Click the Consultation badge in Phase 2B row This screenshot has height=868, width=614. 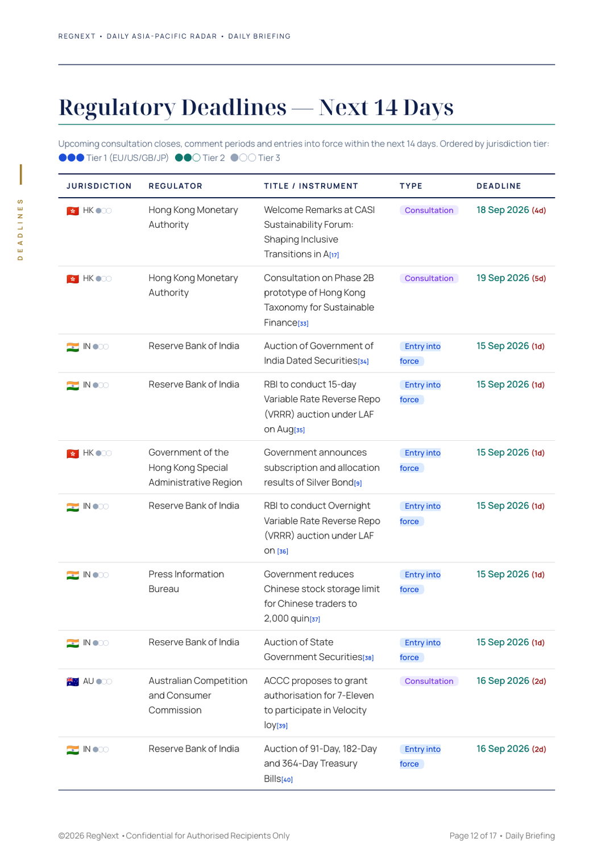pyautogui.click(x=429, y=278)
